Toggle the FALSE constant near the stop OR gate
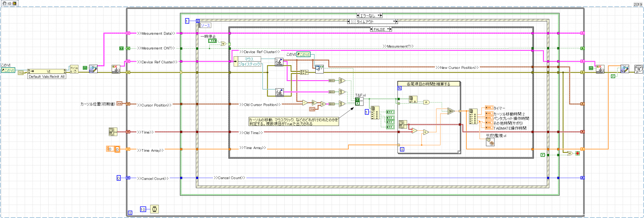 click(x=543, y=155)
